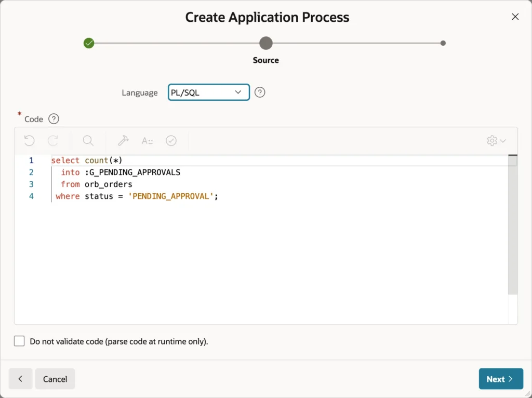The width and height of the screenshot is (532, 398).
Task: Click the Cancel button
Action: tap(55, 379)
